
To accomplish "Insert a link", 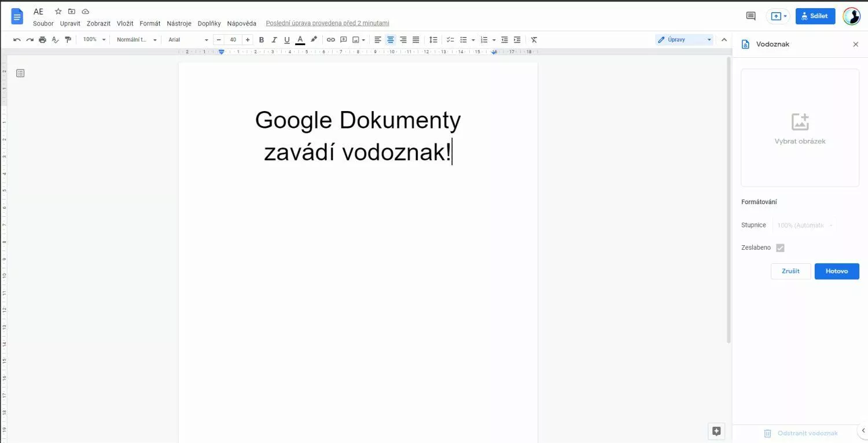I will (331, 40).
